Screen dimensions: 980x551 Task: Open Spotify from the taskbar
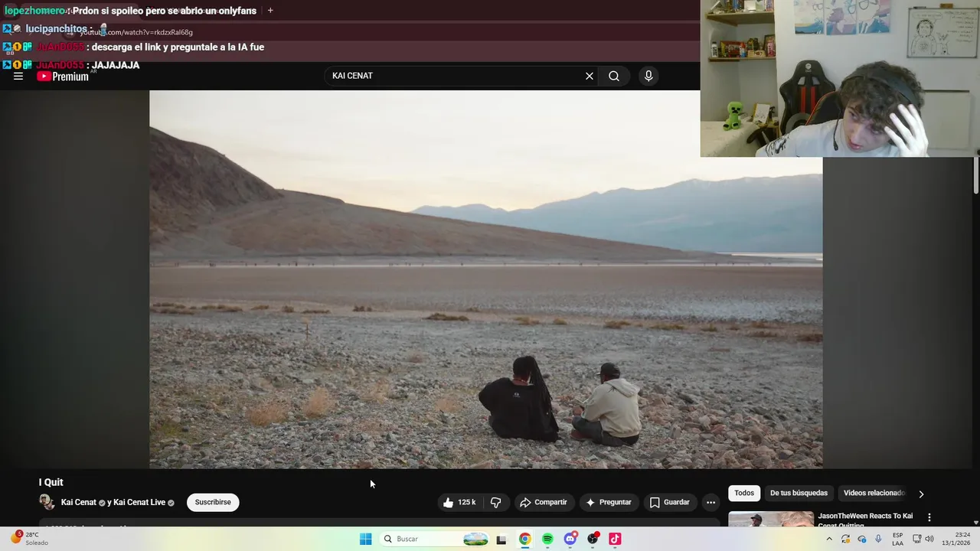[x=547, y=539]
